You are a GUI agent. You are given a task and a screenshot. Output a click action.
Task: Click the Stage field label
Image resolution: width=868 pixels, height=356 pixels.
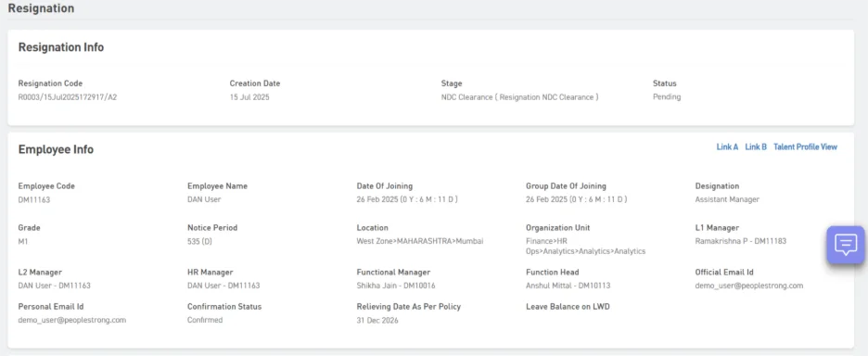(x=452, y=83)
